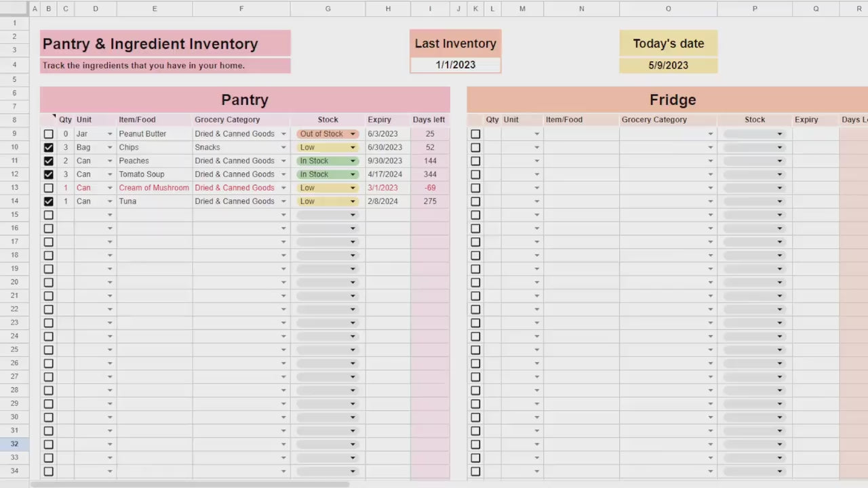Select row 14 header
Image resolution: width=868 pixels, height=488 pixels.
pyautogui.click(x=14, y=201)
